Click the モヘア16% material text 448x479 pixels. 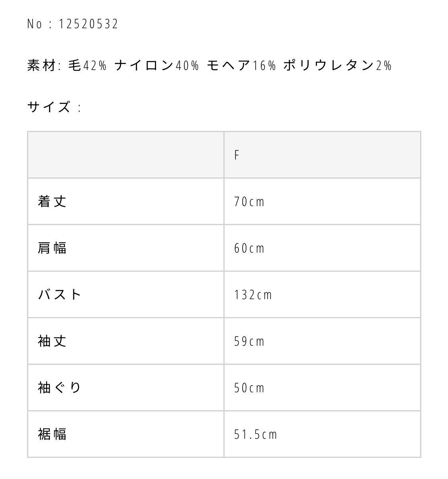(241, 65)
